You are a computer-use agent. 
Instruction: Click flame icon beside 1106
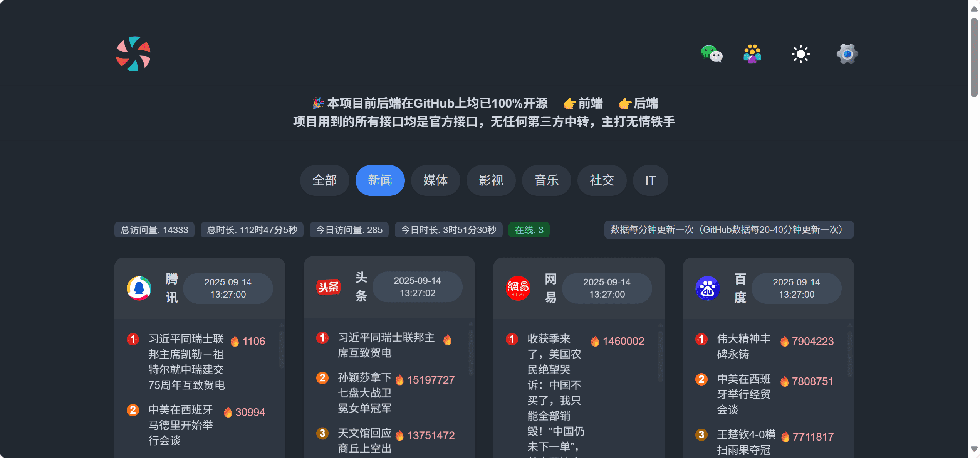pyautogui.click(x=235, y=341)
